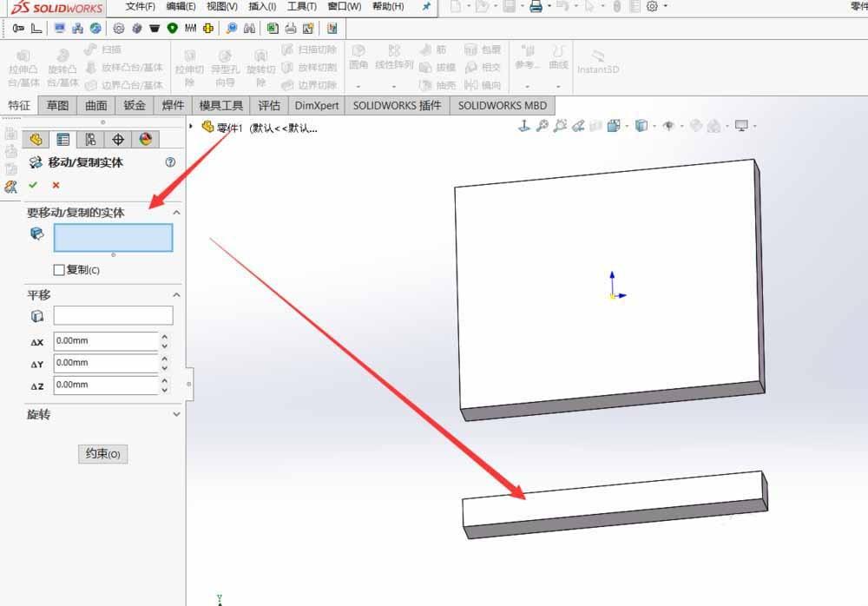This screenshot has width=868, height=606.
Task: Click the 扫描 sweep icon
Action: pos(104,49)
